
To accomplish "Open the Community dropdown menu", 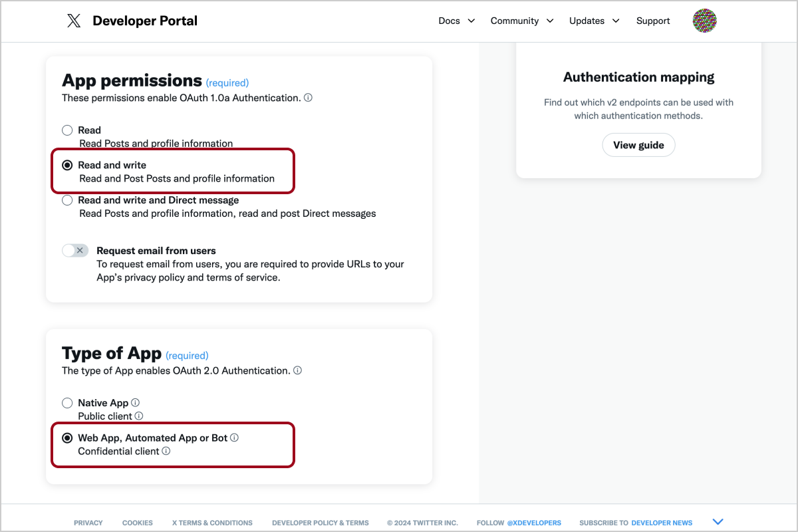I will tap(522, 21).
